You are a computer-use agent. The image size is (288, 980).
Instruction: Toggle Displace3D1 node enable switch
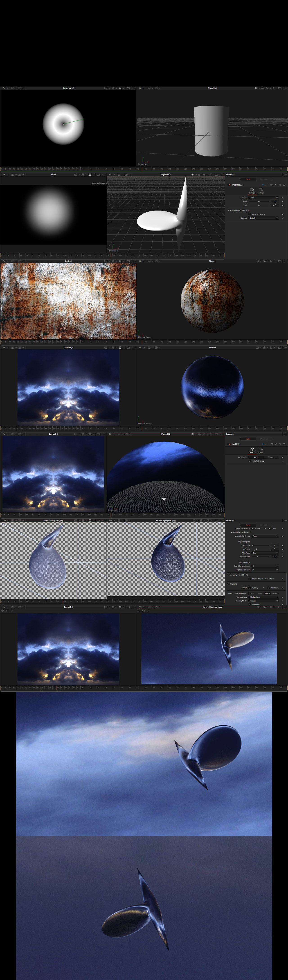click(229, 185)
